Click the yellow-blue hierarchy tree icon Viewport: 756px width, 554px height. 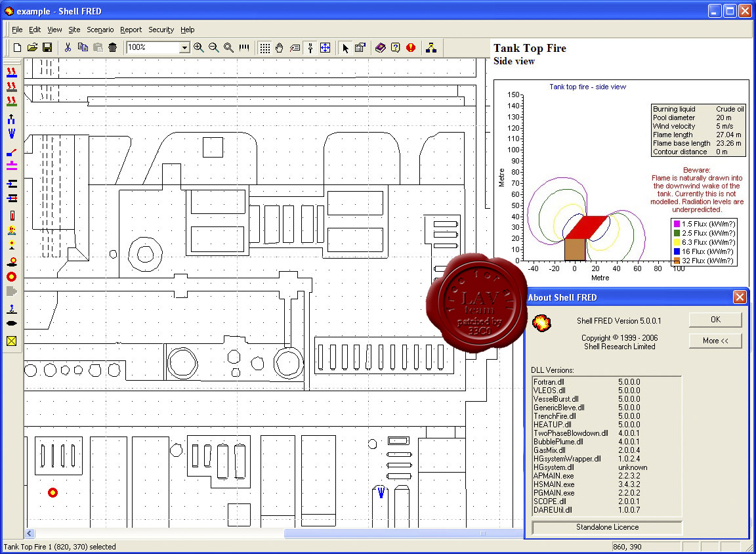pyautogui.click(x=431, y=47)
